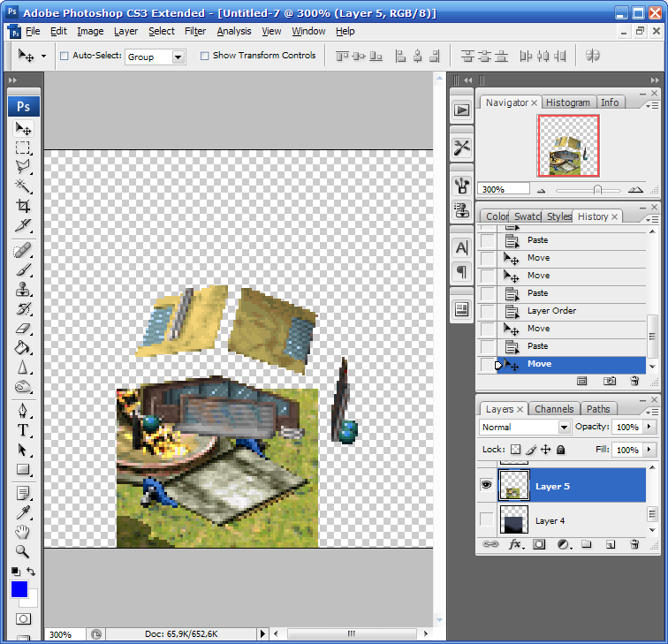
Task: Select the Horizontal Type tool
Action: (x=23, y=430)
